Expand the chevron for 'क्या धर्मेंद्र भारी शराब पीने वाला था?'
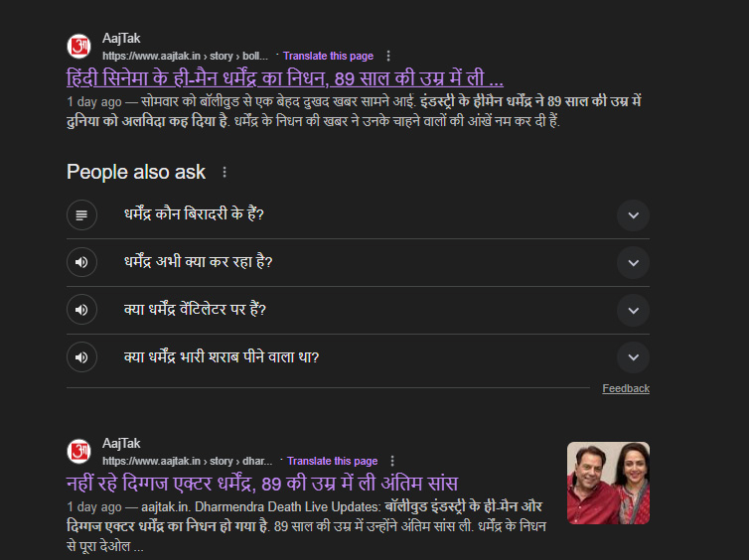 [632, 357]
